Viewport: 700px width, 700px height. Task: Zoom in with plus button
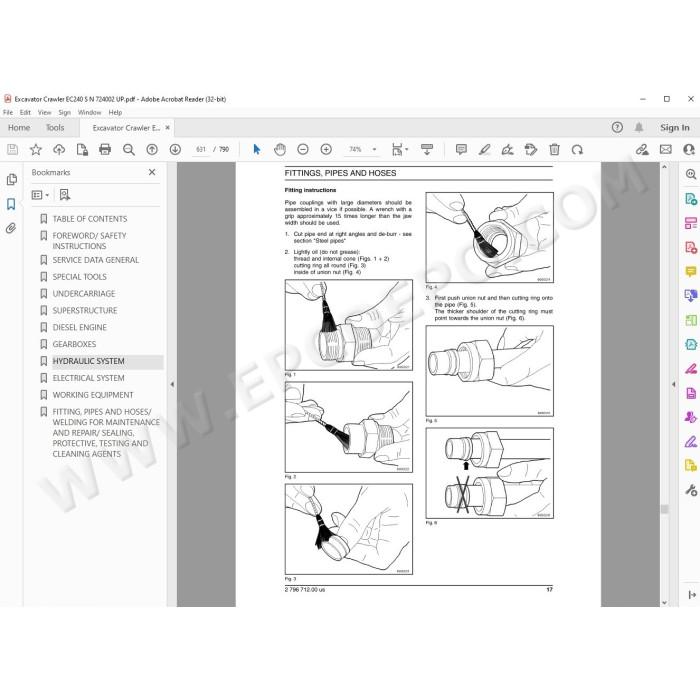(x=326, y=150)
